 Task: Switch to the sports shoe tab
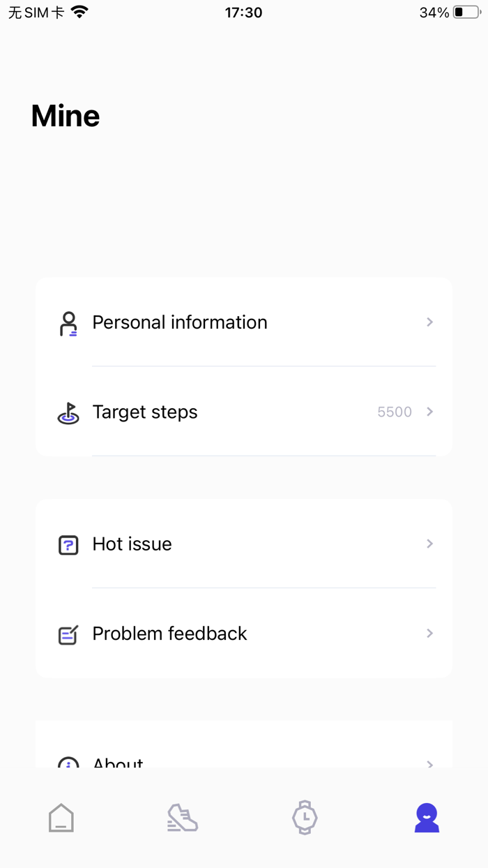tap(183, 818)
